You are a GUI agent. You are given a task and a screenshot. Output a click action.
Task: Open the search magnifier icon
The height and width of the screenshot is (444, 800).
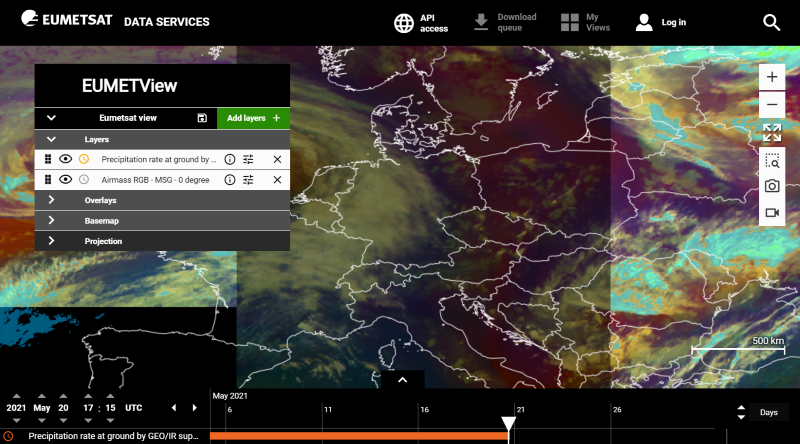tap(771, 22)
